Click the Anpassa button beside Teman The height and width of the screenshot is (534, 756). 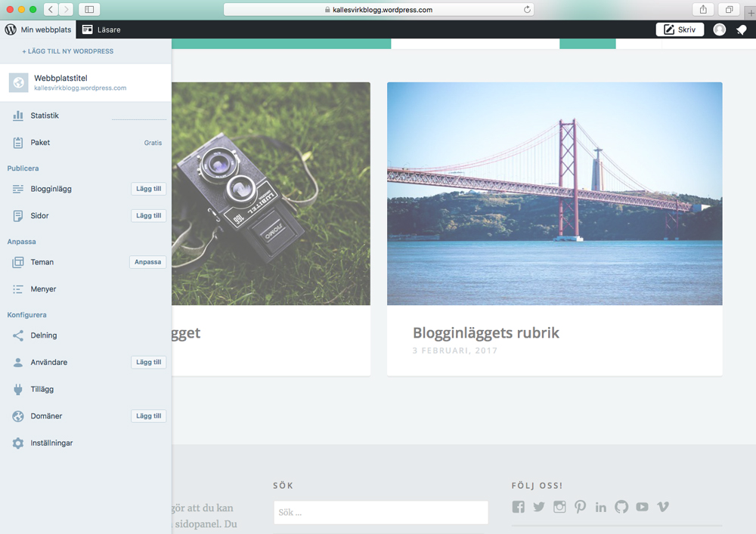point(147,262)
